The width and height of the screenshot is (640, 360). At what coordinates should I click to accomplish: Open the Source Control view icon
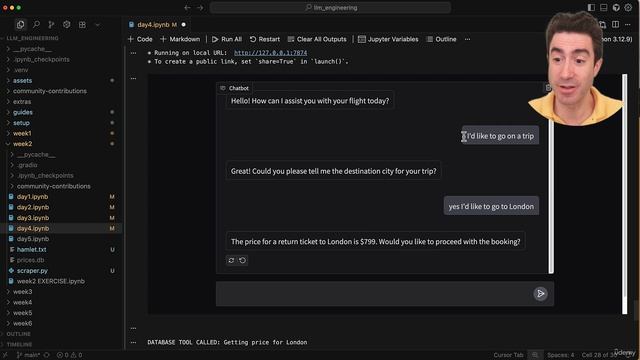51,25
